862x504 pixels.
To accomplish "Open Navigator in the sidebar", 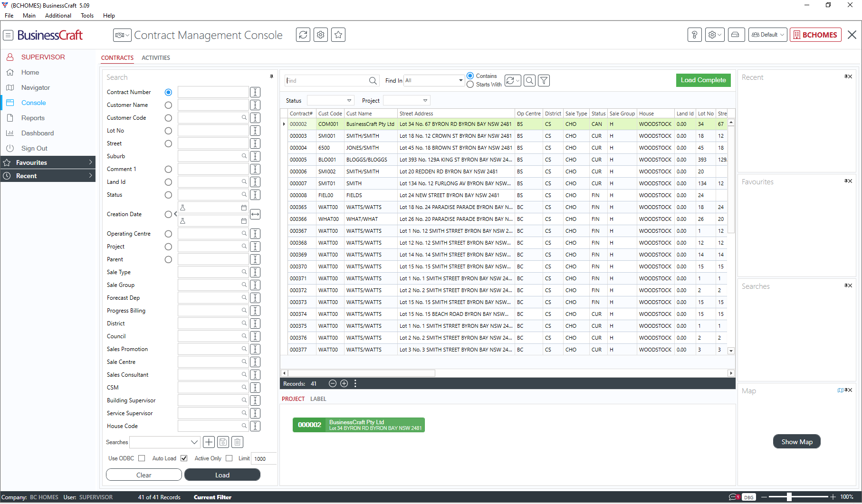I will coord(36,87).
